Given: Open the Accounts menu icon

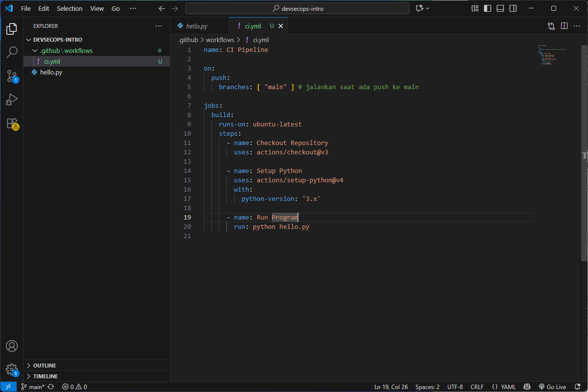Looking at the screenshot, I should coord(12,346).
